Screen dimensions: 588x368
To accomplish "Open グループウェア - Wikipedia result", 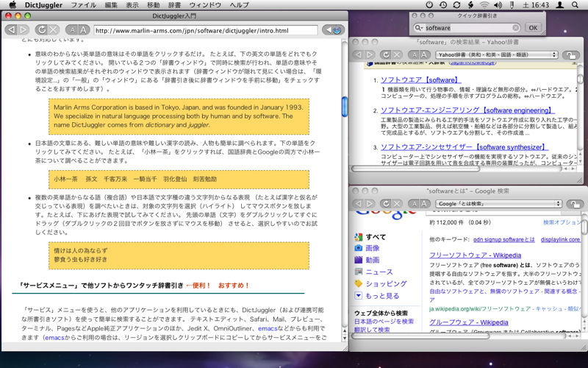I will pos(469,322).
